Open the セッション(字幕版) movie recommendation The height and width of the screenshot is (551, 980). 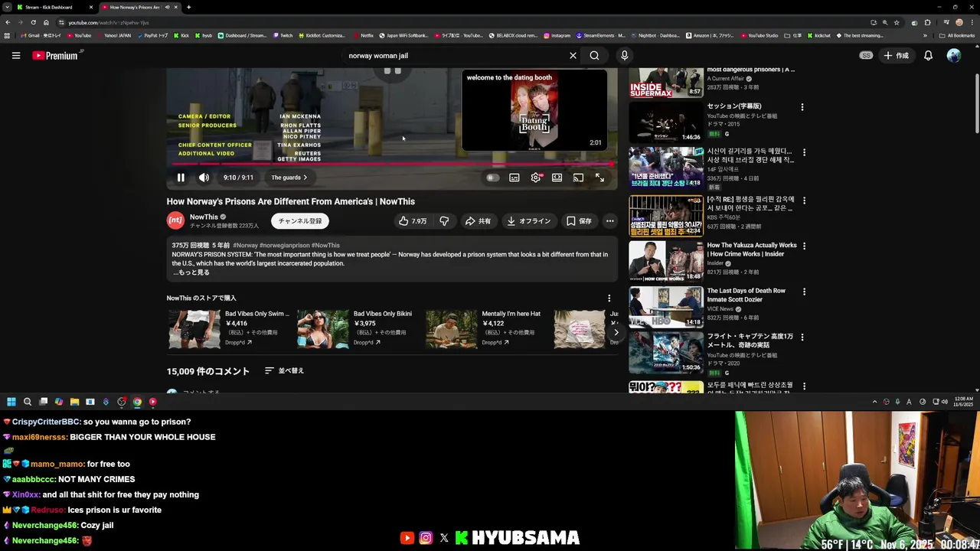[x=712, y=122]
